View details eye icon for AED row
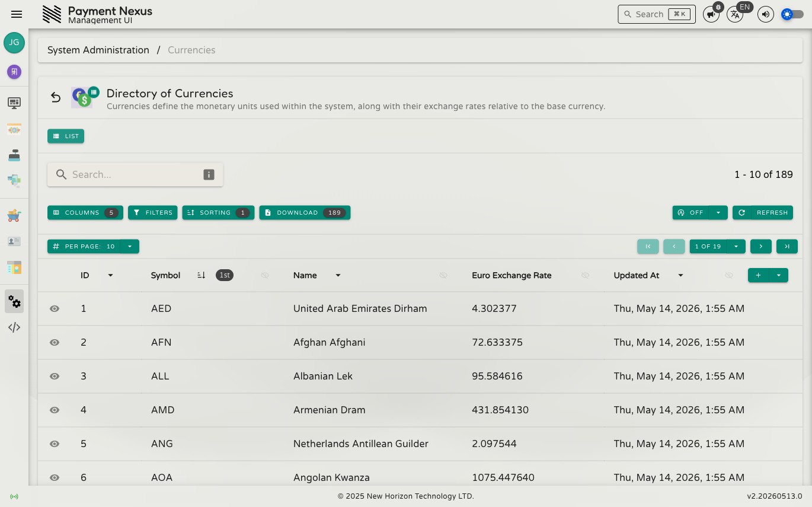This screenshot has width=812, height=507. tap(55, 308)
